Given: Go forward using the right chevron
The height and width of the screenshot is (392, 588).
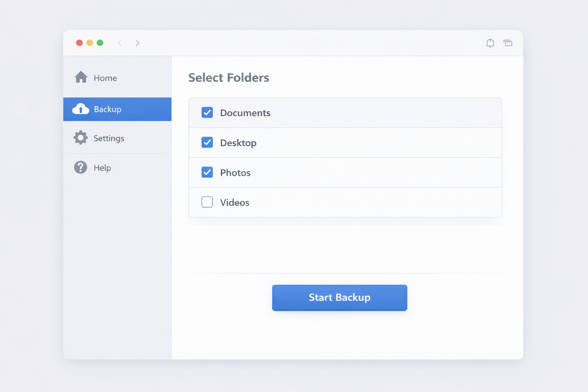Looking at the screenshot, I should point(137,43).
